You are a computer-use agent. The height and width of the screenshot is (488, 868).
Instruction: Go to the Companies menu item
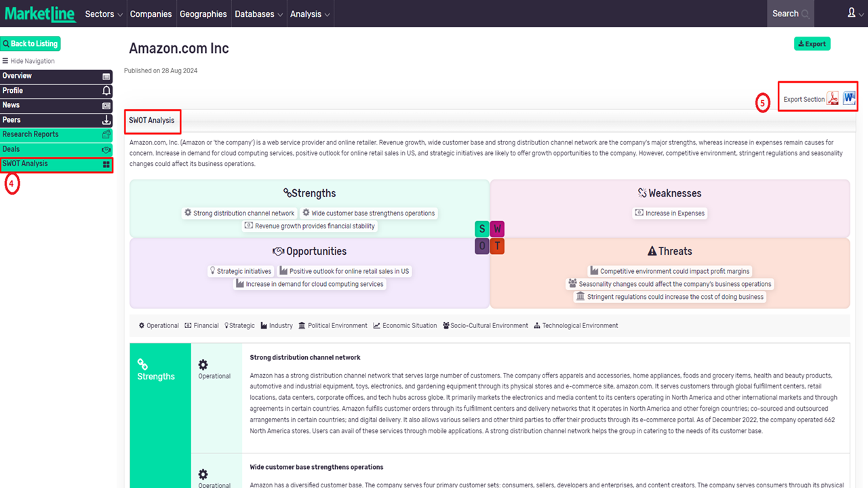click(x=151, y=14)
